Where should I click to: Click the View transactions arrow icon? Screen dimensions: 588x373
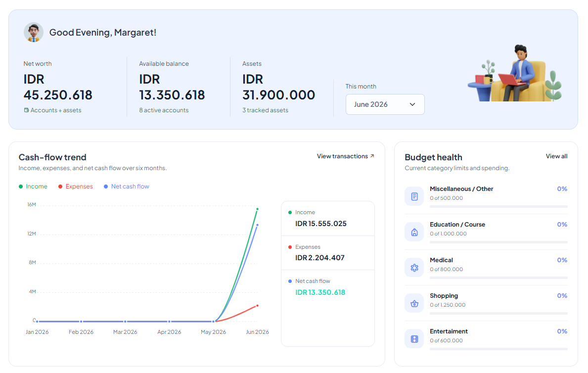(372, 156)
